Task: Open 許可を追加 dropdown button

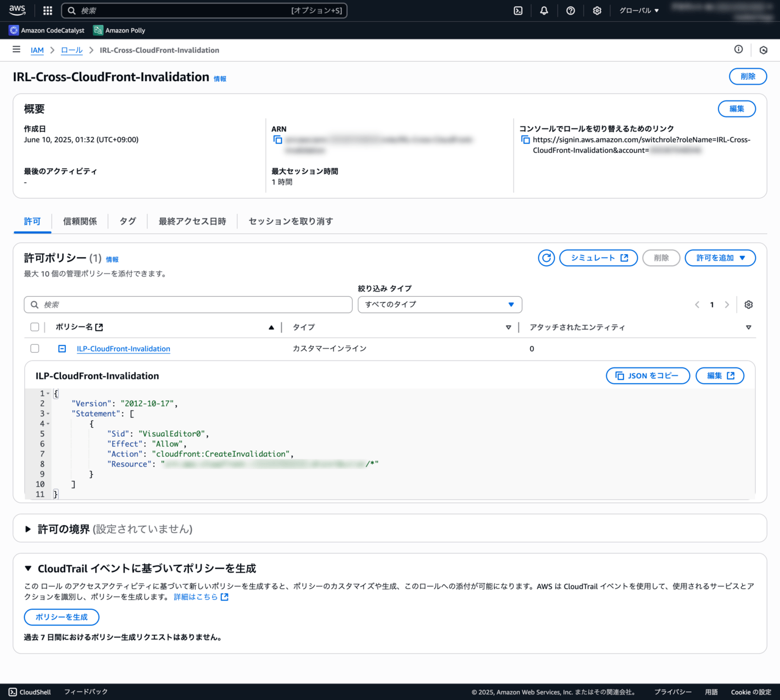Action: 720,258
